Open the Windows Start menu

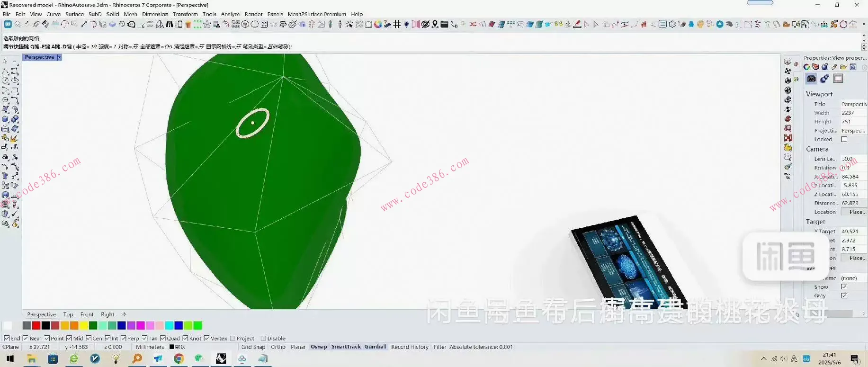[x=10, y=359]
